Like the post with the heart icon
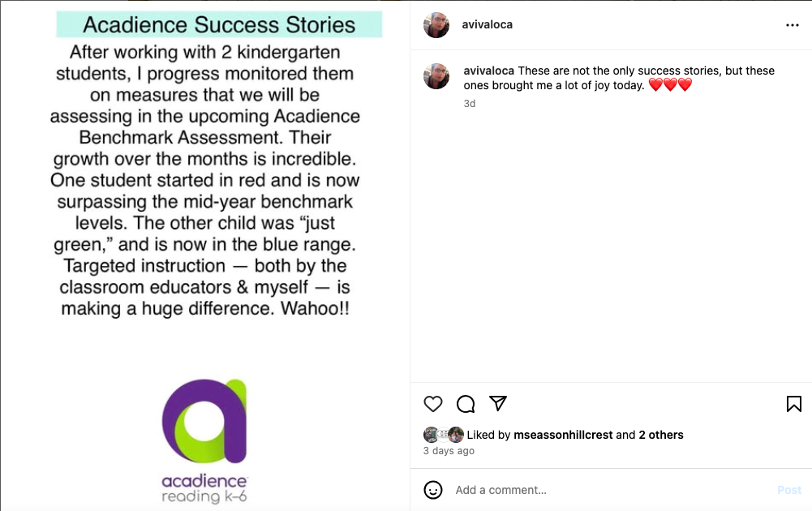This screenshot has height=511, width=812. tap(433, 404)
